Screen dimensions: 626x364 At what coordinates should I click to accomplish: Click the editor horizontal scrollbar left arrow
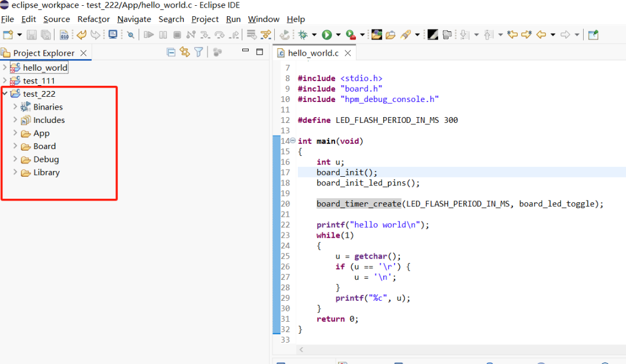[x=301, y=350]
